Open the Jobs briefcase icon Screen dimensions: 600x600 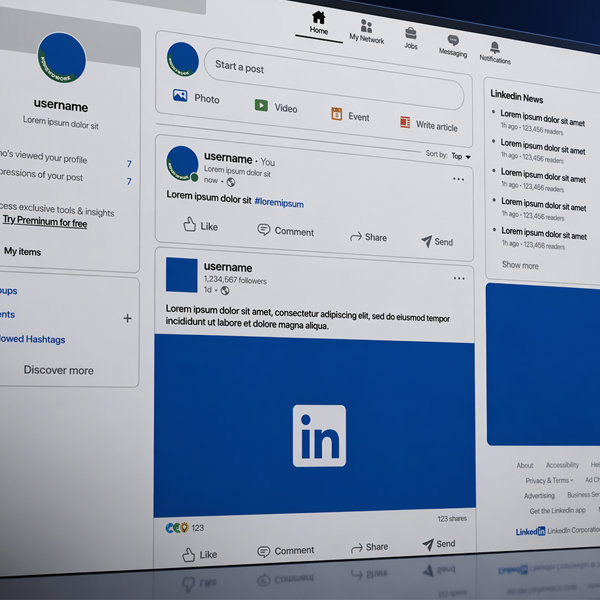tap(411, 33)
